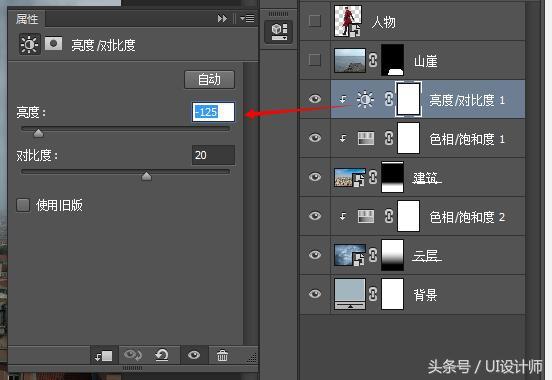Select the 山崖 layer thumbnail

tap(350, 61)
